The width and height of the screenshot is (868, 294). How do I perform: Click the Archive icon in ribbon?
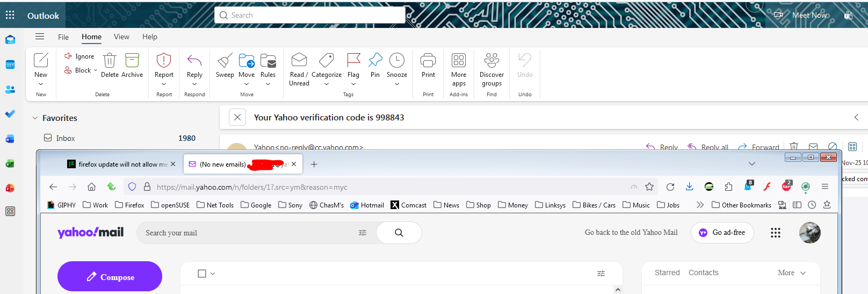tap(132, 61)
